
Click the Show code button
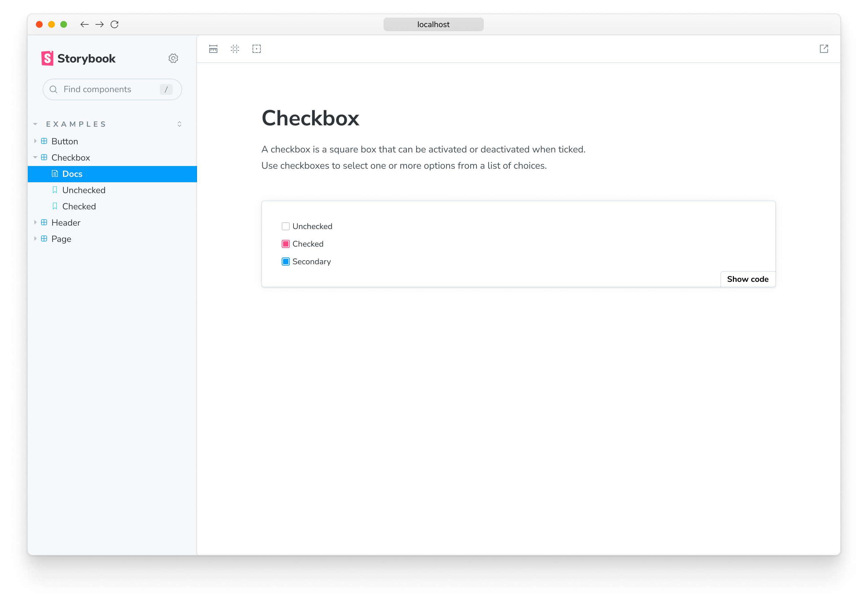(747, 279)
